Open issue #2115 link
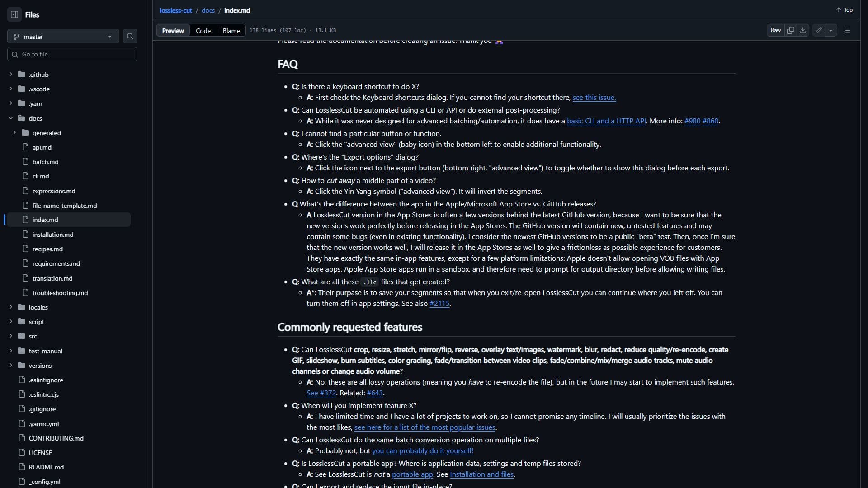 (439, 303)
